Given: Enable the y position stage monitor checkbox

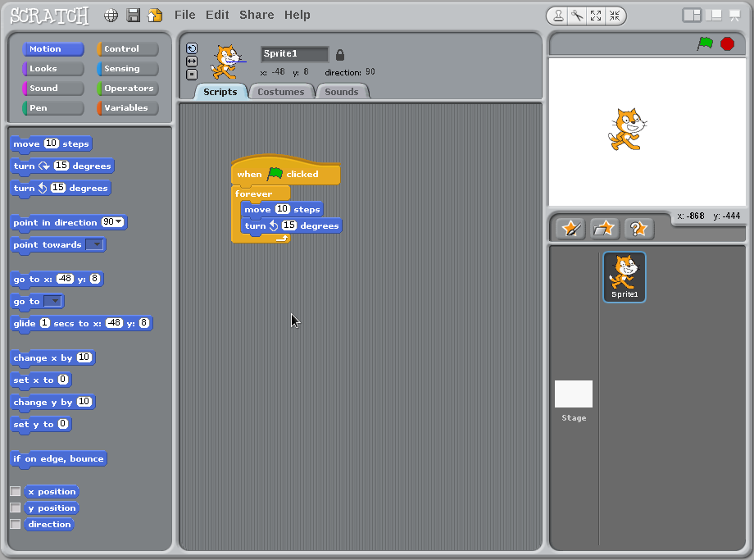Looking at the screenshot, I should click(x=16, y=508).
